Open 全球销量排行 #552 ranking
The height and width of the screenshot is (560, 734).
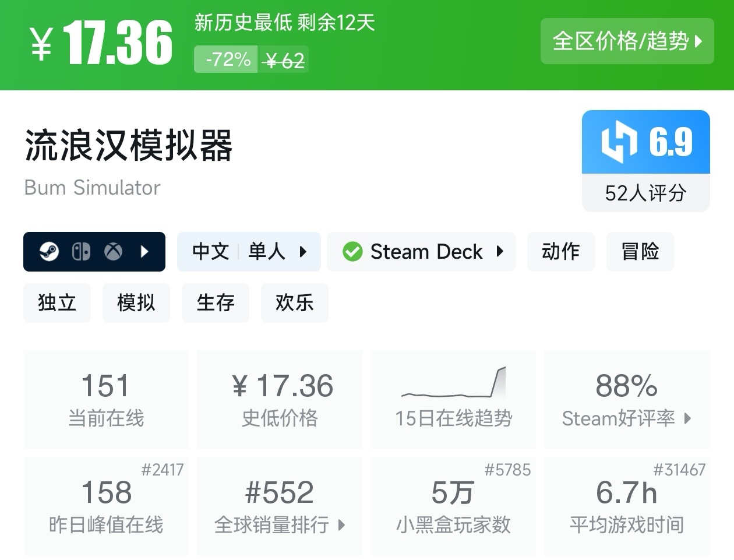tap(280, 506)
